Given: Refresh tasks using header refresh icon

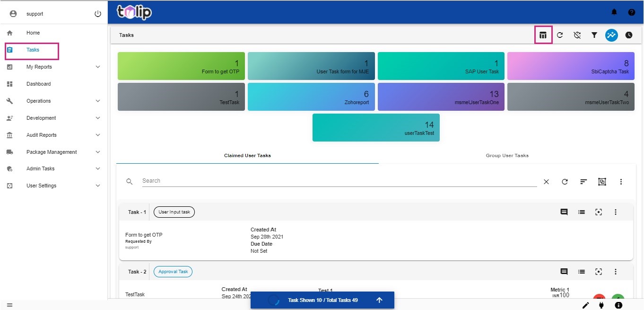Looking at the screenshot, I should pos(560,35).
